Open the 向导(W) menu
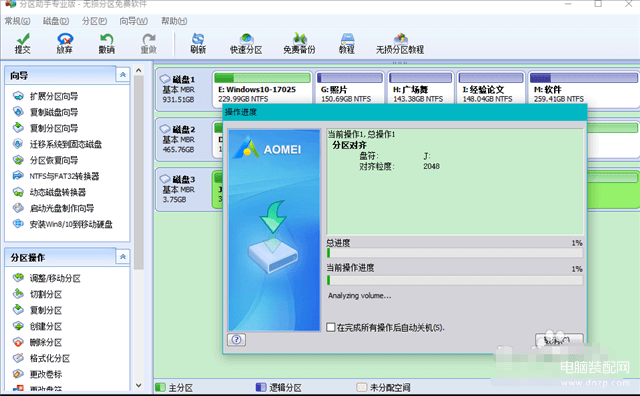 click(x=133, y=21)
